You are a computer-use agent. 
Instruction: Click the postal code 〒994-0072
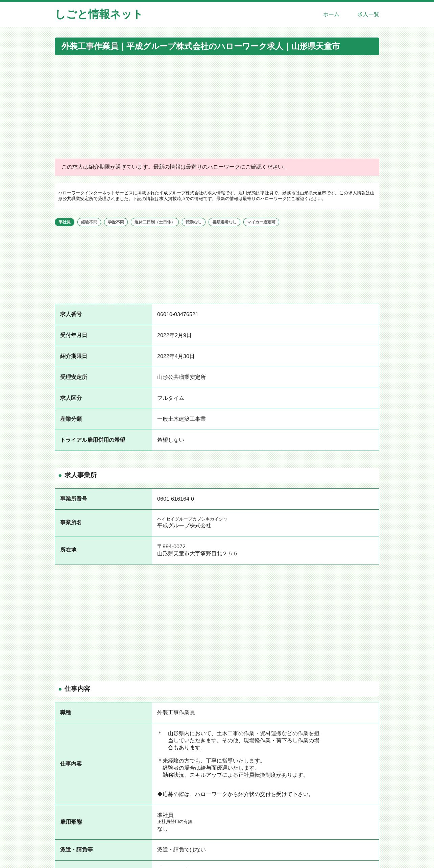tap(171, 547)
